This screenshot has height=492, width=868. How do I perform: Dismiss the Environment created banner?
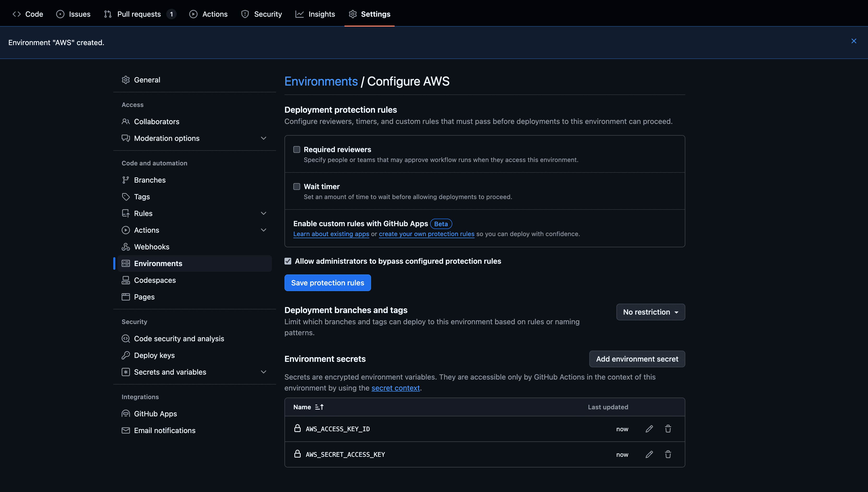coord(854,41)
